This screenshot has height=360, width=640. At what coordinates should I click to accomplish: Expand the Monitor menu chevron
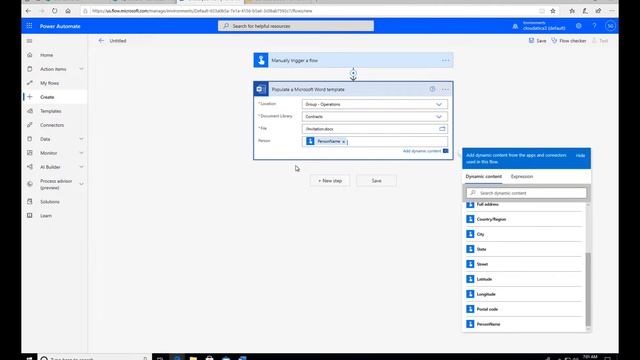tap(81, 153)
